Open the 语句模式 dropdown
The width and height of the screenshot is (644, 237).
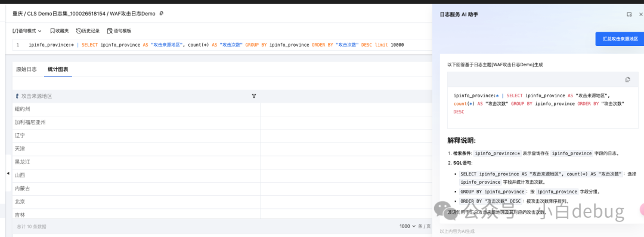(27, 31)
